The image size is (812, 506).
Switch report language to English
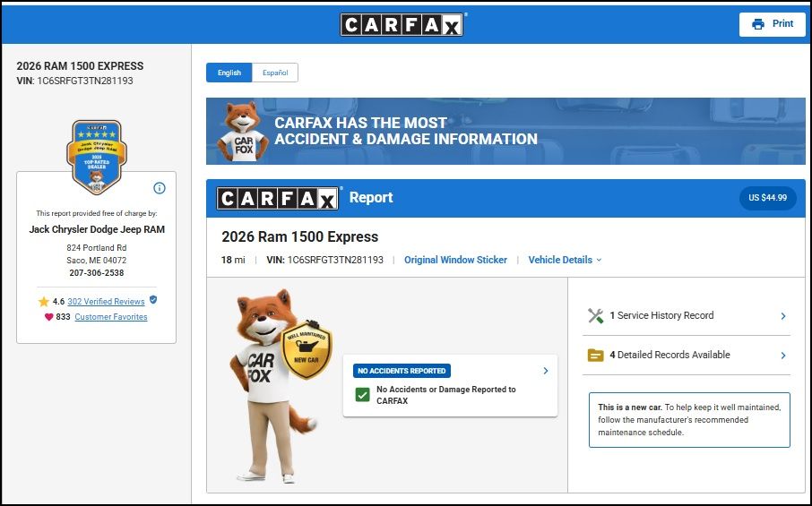pos(229,73)
